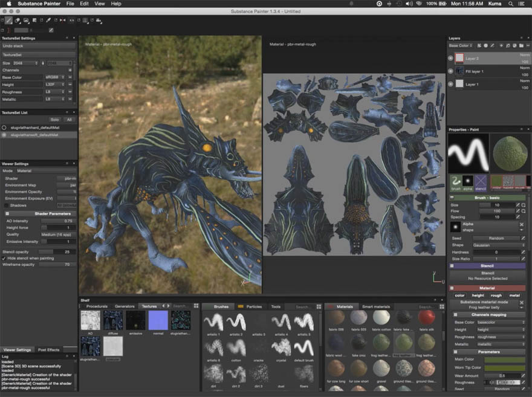Click Add effect icon in Layers toolbar
The image size is (532, 397).
pyautogui.click(x=479, y=45)
